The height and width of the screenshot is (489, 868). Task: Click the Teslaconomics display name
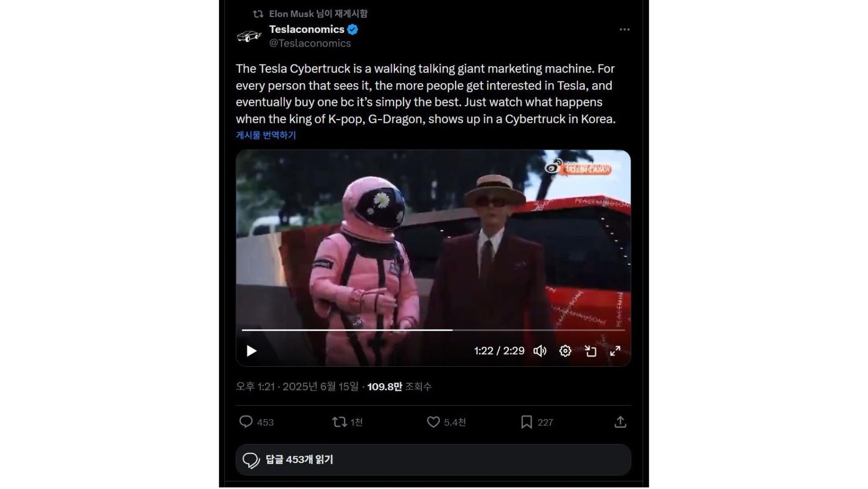click(307, 30)
